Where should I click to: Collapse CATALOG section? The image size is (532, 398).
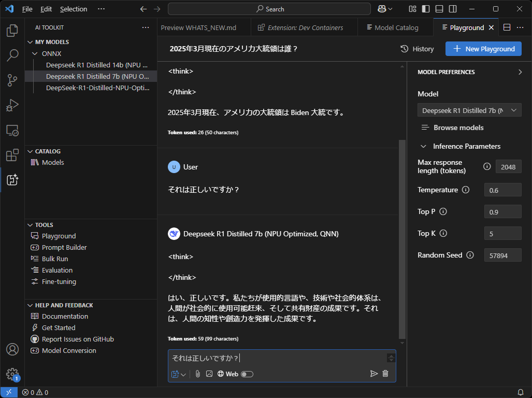[x=30, y=151]
